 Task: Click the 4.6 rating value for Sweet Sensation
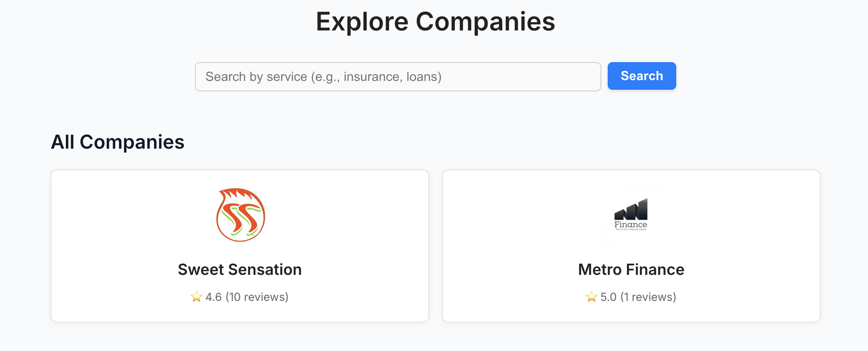213,297
